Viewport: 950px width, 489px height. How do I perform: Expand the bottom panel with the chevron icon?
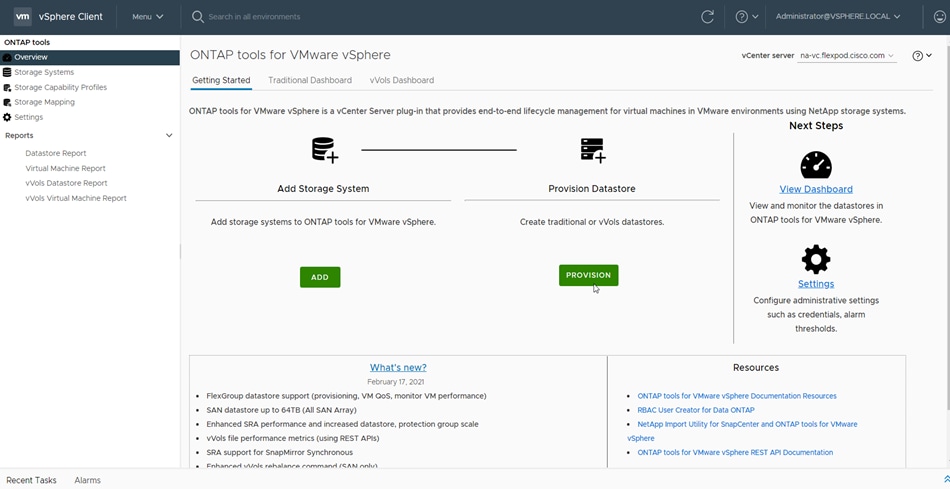946,479
